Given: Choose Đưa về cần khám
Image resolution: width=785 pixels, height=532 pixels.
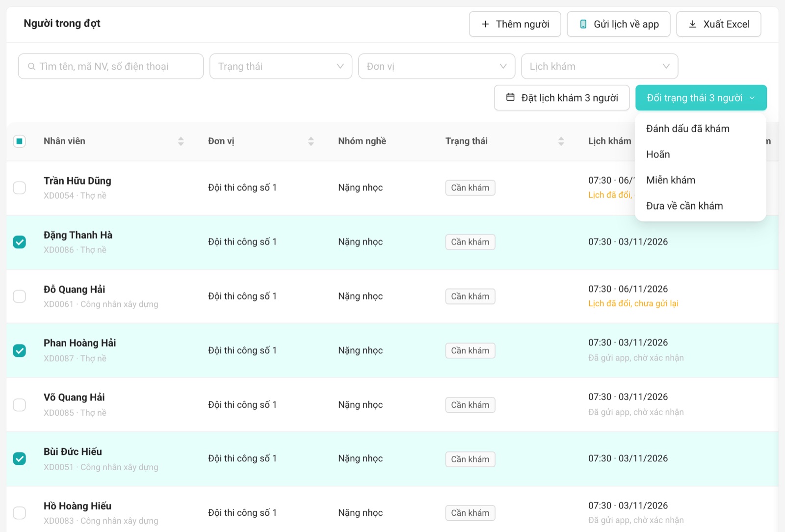Looking at the screenshot, I should (700, 206).
